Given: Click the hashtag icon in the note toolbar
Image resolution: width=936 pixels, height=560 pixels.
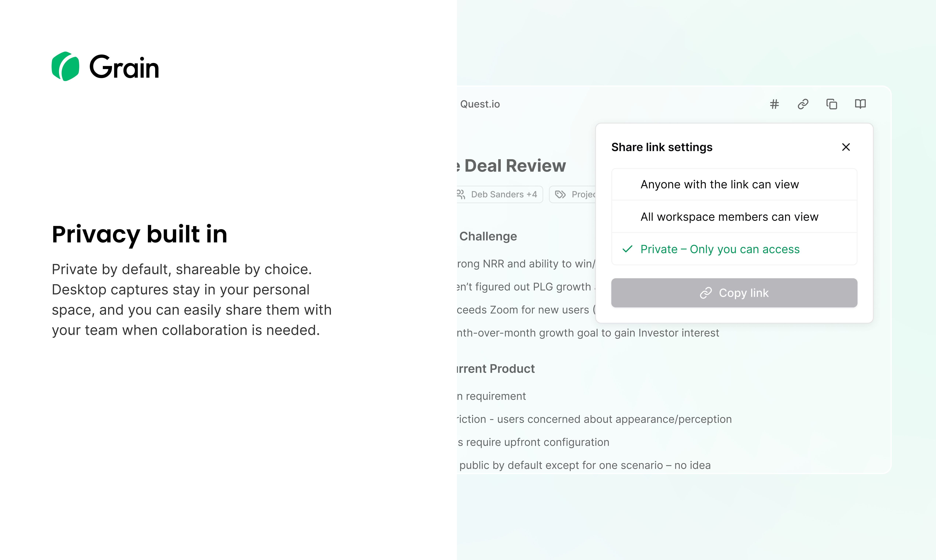Looking at the screenshot, I should tap(774, 104).
